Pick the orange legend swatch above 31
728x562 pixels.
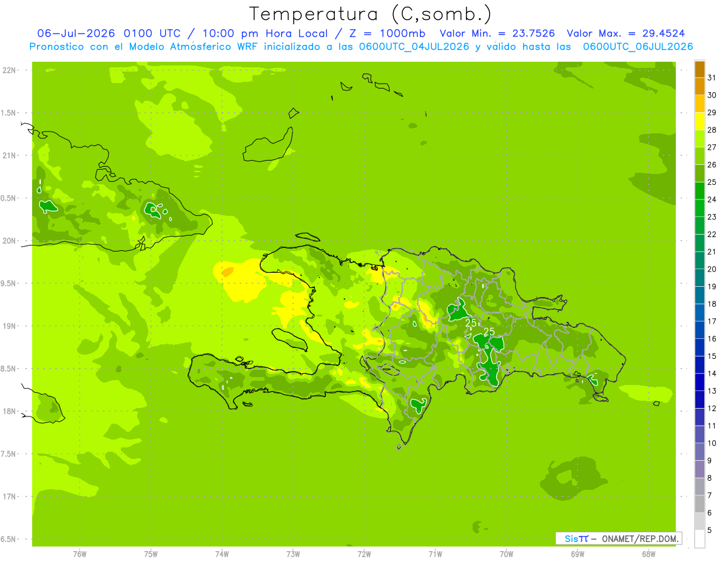point(699,69)
